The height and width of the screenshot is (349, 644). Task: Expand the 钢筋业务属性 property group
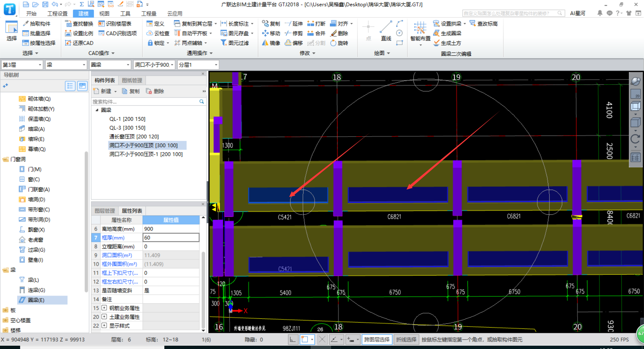pyautogui.click(x=104, y=308)
